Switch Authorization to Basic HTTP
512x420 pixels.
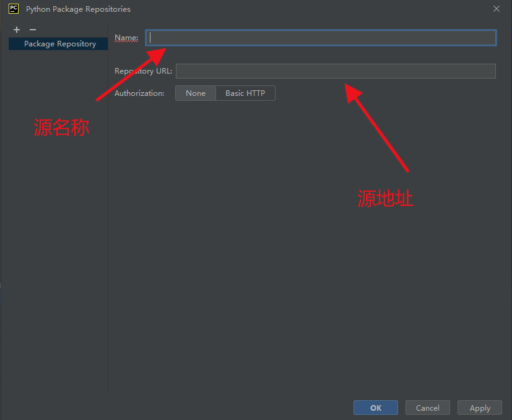coord(245,93)
